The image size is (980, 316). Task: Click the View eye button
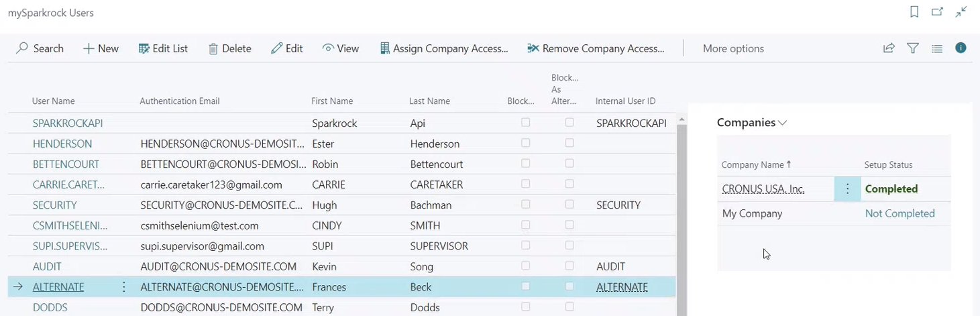pos(341,48)
